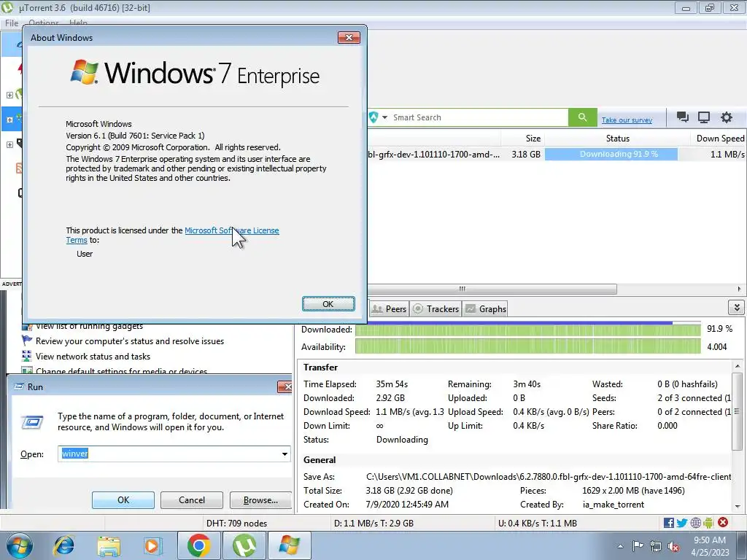Expand the third sidebar tree node

9,144
